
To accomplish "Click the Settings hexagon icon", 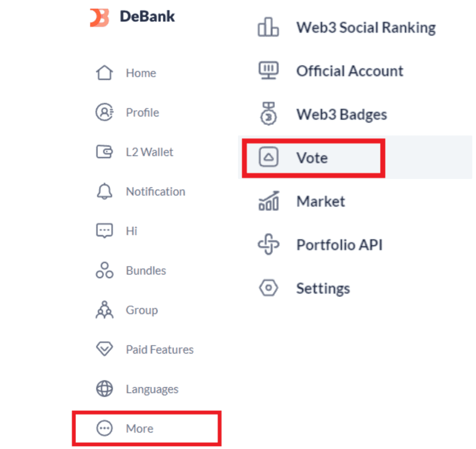I will 268,288.
